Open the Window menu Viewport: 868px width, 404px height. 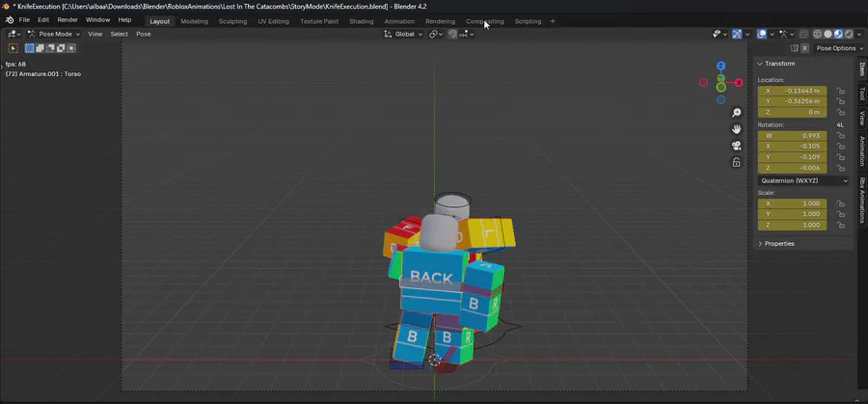[97, 20]
